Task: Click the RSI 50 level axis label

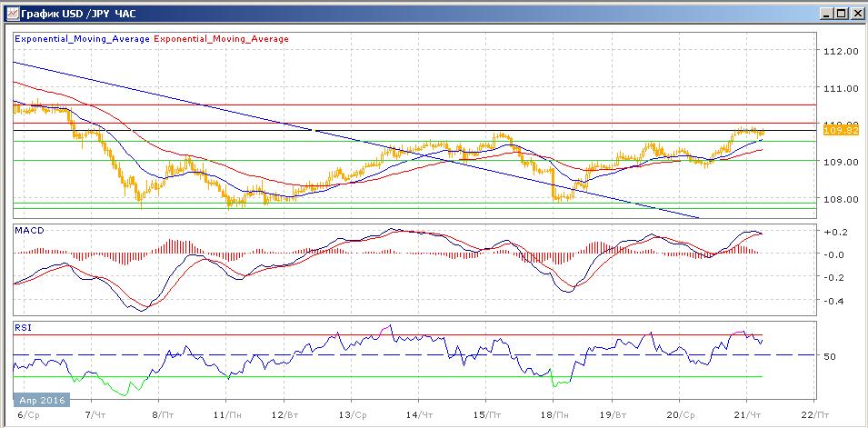Action: click(x=830, y=357)
